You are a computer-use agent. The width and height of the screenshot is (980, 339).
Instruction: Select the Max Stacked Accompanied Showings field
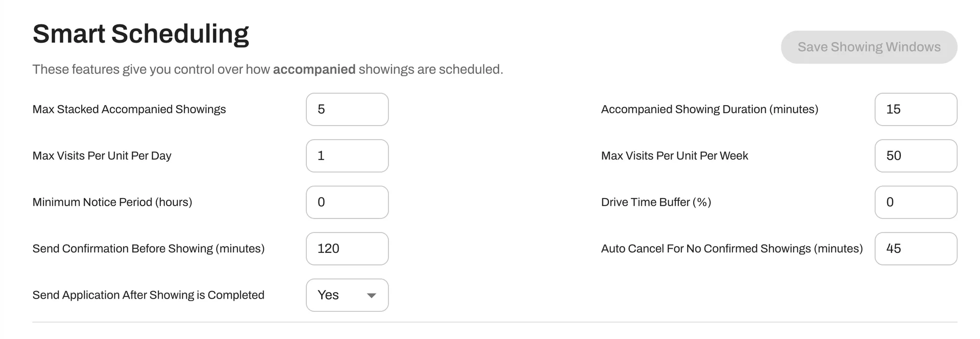point(347,109)
